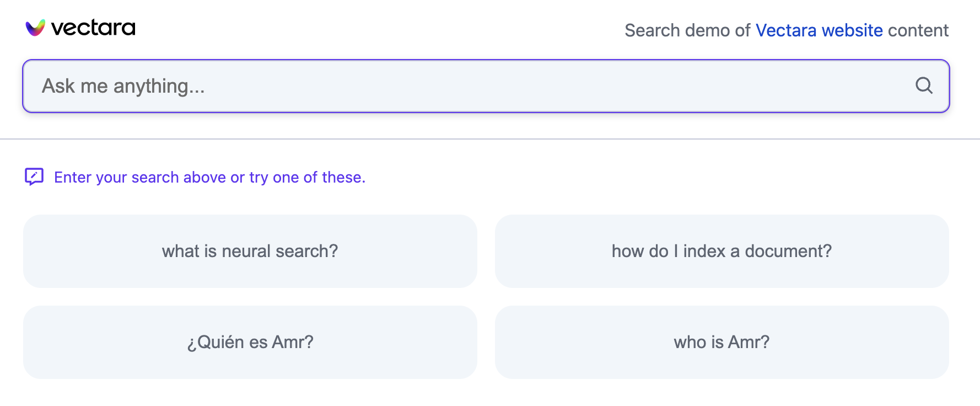Open the Vectara website link

coord(819,30)
